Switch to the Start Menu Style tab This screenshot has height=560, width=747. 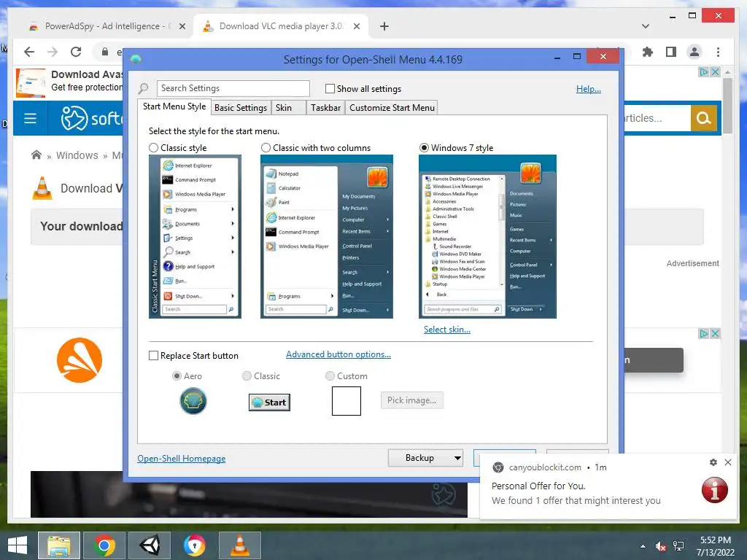(x=174, y=106)
